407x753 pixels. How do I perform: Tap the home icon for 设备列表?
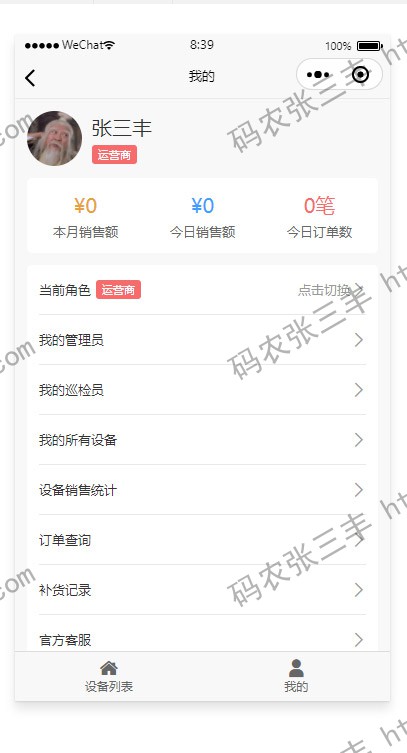pos(109,668)
